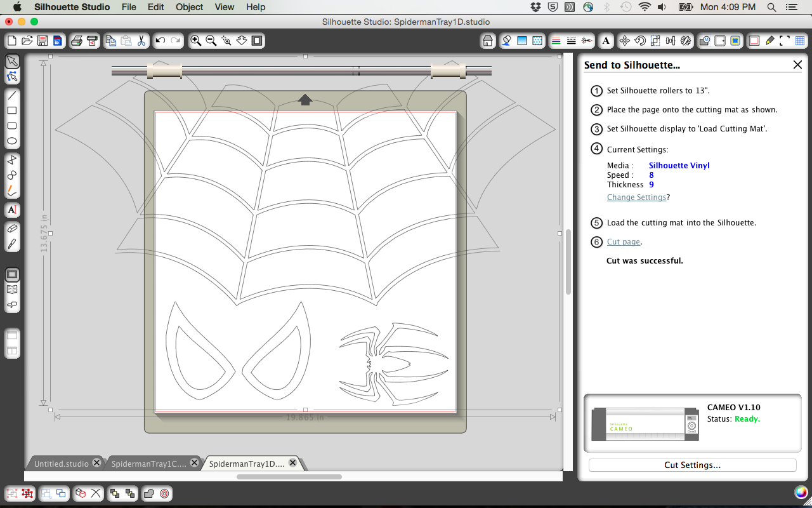Open the Help menu
812x508 pixels.
(x=256, y=7)
